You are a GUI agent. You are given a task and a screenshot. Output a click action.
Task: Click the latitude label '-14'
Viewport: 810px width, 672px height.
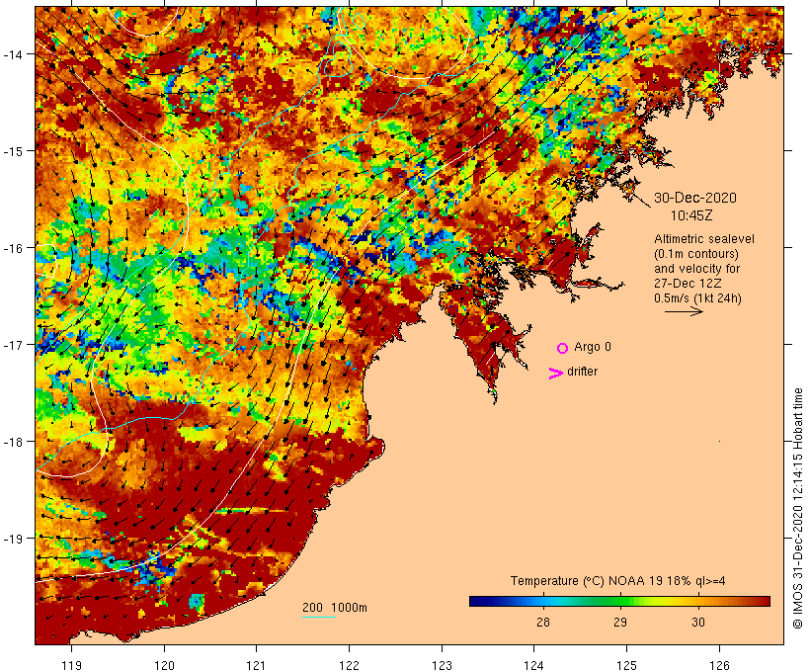(x=12, y=54)
